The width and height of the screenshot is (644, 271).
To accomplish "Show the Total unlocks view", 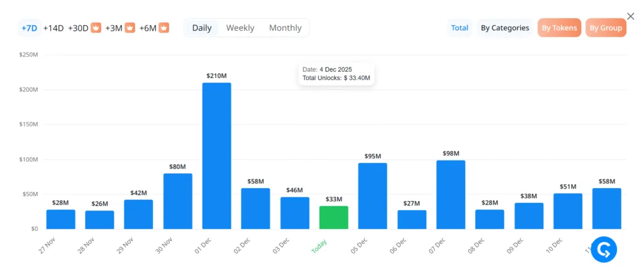I will click(x=460, y=28).
